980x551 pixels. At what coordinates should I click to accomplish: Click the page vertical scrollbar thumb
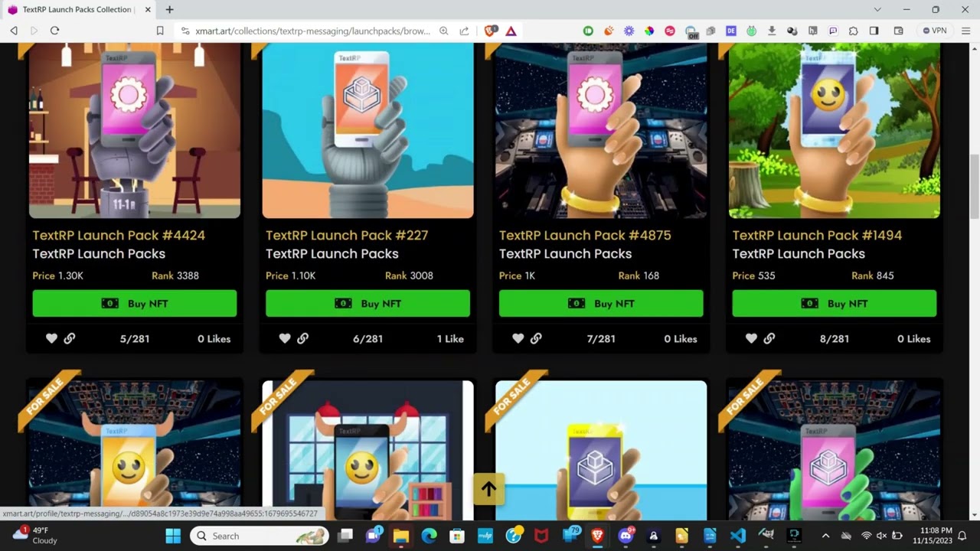click(x=974, y=187)
